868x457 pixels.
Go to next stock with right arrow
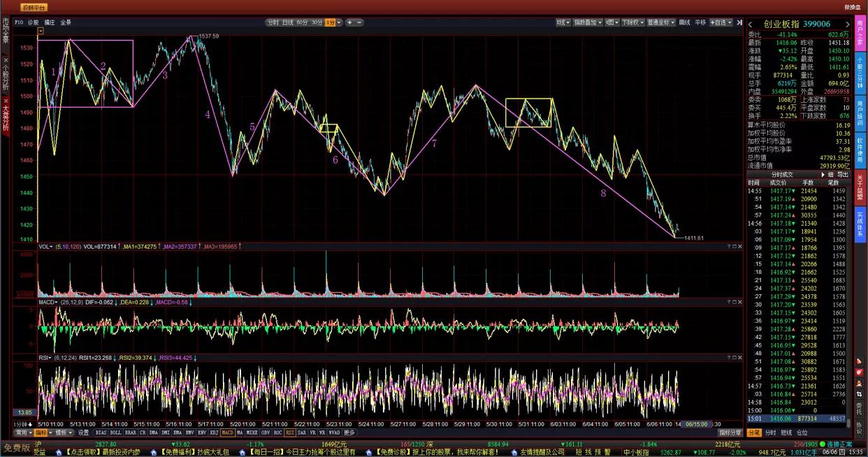coord(846,24)
